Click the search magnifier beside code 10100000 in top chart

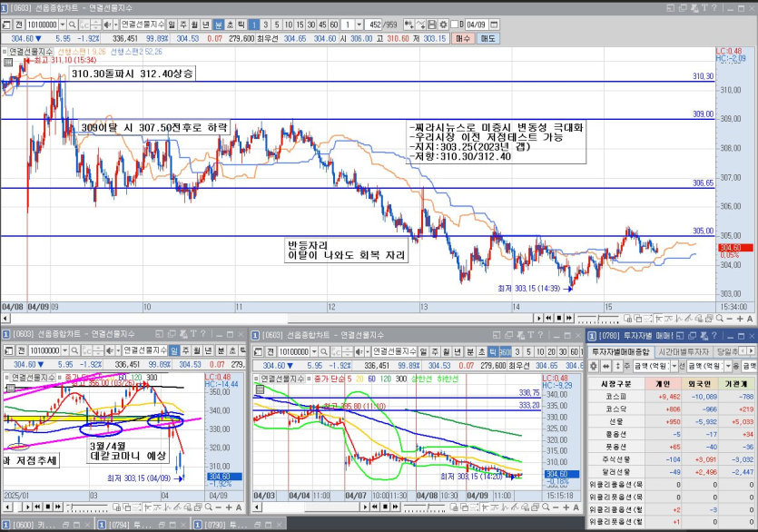(72, 25)
